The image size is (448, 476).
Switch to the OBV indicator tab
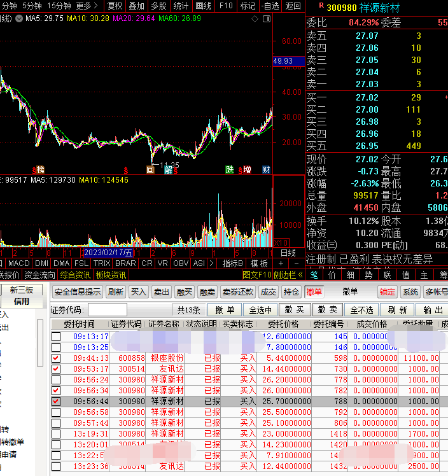click(x=181, y=263)
